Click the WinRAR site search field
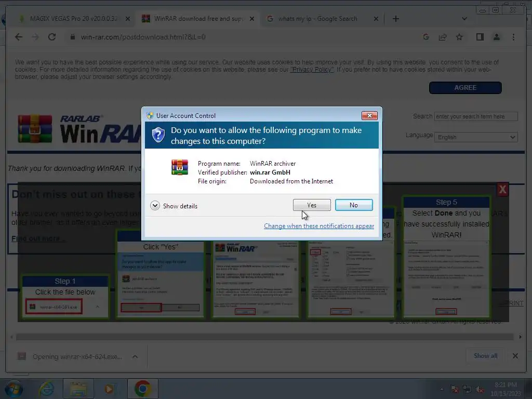This screenshot has height=399, width=532. [x=476, y=116]
